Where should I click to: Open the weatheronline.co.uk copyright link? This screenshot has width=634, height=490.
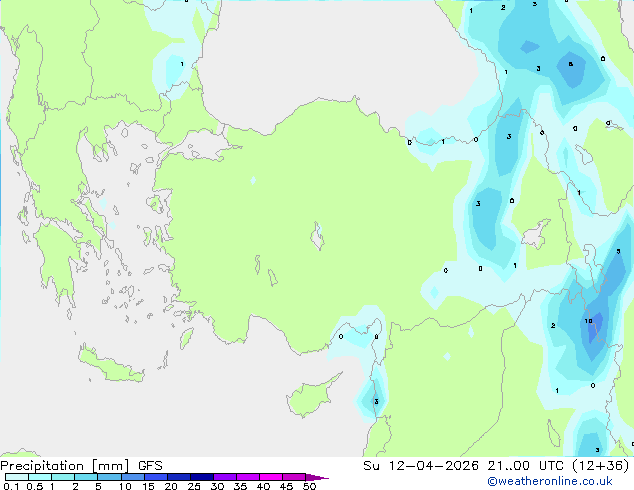point(550,481)
